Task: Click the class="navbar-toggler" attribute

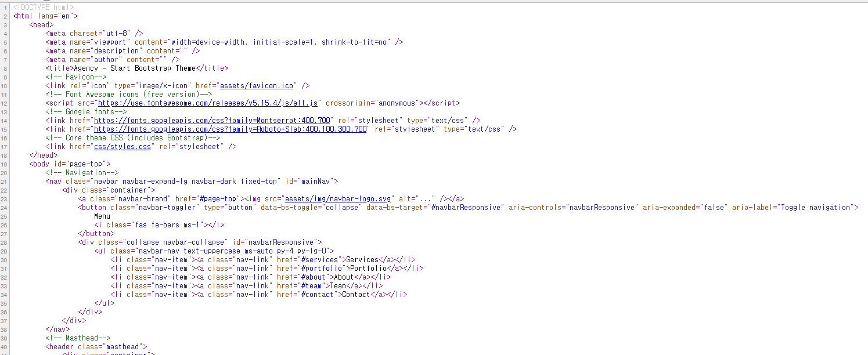Action: tap(155, 208)
